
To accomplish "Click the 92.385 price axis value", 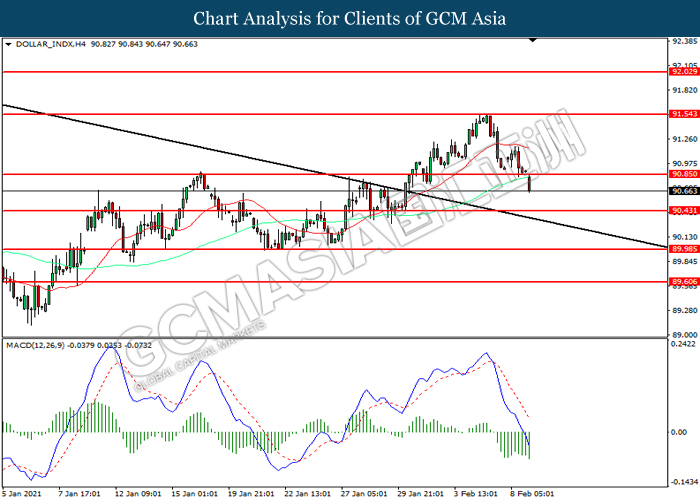I will 685,41.
